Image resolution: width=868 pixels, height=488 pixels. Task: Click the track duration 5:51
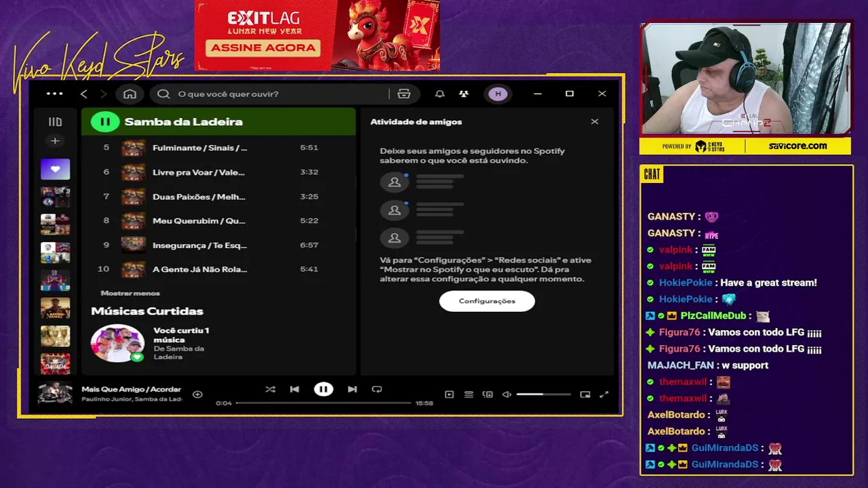click(309, 148)
